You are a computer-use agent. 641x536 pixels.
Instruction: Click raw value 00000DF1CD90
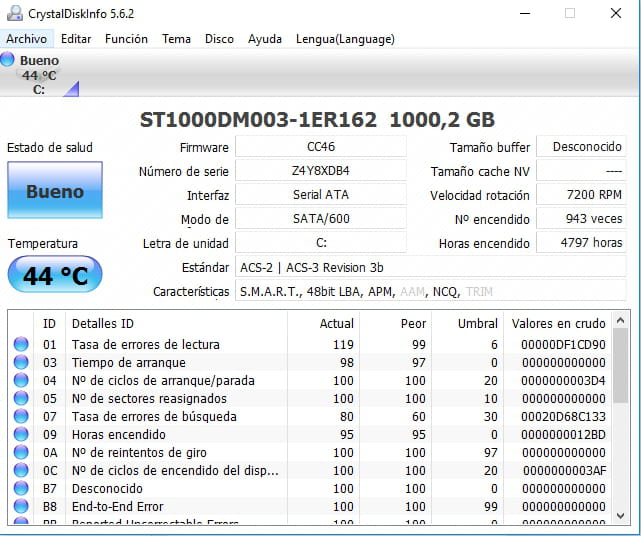coord(563,345)
